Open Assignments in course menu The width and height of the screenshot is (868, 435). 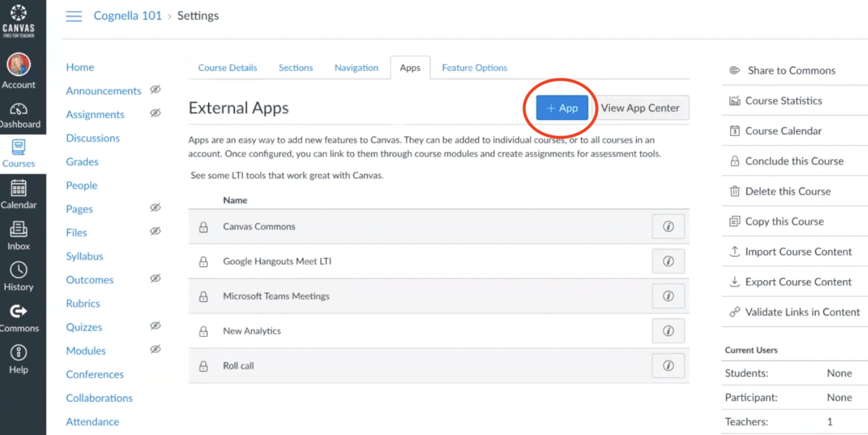[x=95, y=114]
